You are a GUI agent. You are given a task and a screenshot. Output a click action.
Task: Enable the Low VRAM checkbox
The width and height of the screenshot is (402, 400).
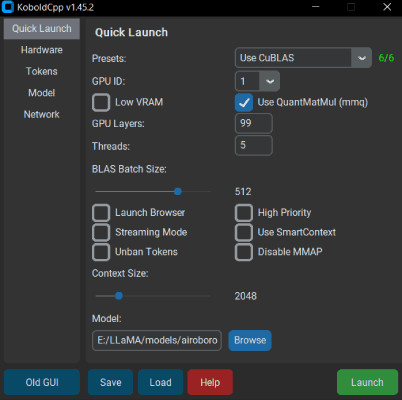pyautogui.click(x=101, y=102)
